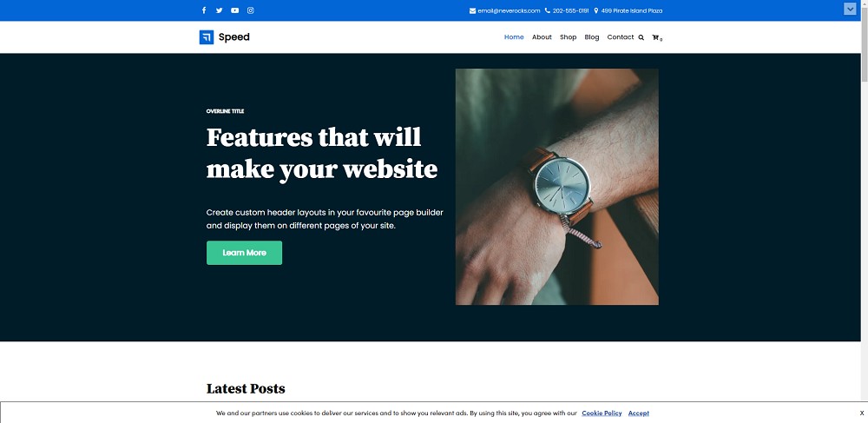Go to the Contact page
This screenshot has width=868, height=423.
tap(620, 37)
